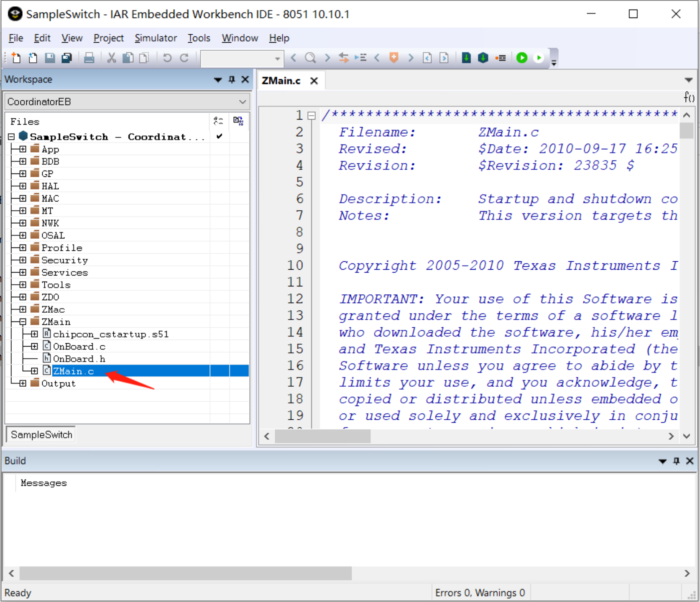Open the Help menu
The width and height of the screenshot is (700, 602).
[279, 38]
